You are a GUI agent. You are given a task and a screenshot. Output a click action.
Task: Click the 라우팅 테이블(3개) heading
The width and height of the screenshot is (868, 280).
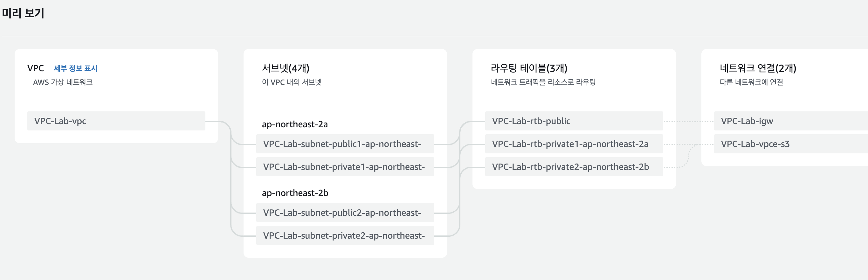point(529,68)
